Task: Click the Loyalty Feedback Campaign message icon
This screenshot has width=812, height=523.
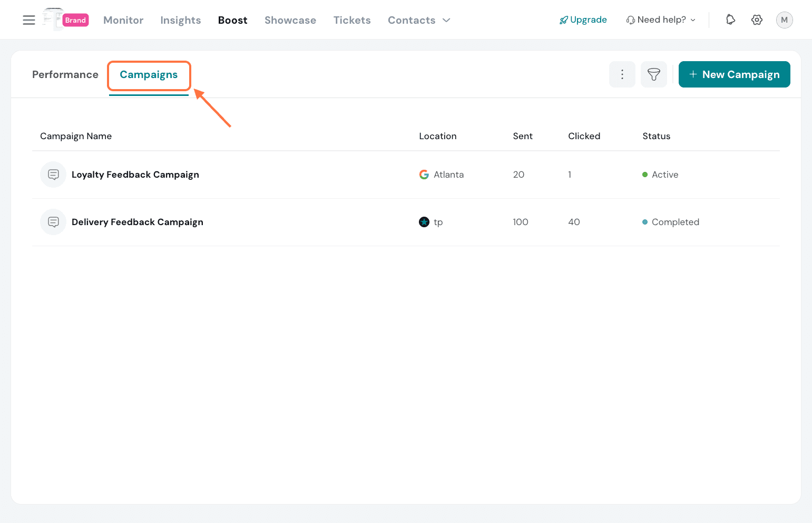Action: [x=53, y=175]
